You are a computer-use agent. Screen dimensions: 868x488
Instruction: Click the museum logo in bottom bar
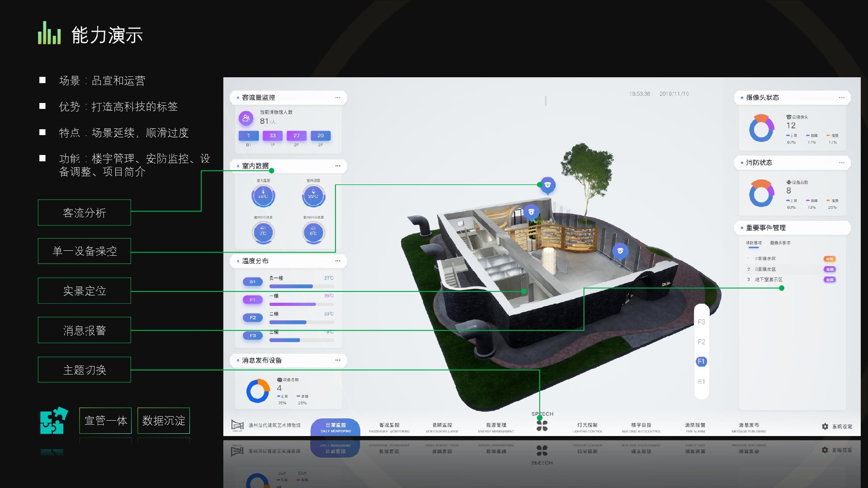237,425
